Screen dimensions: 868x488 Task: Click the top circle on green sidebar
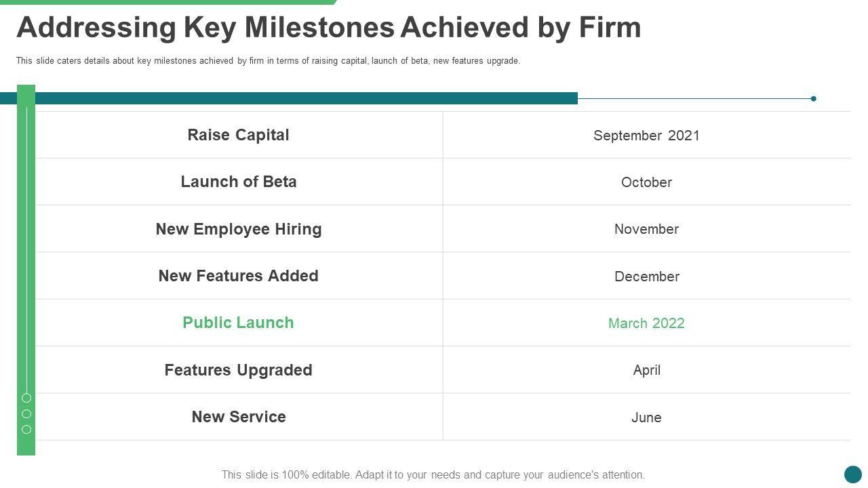point(26,398)
